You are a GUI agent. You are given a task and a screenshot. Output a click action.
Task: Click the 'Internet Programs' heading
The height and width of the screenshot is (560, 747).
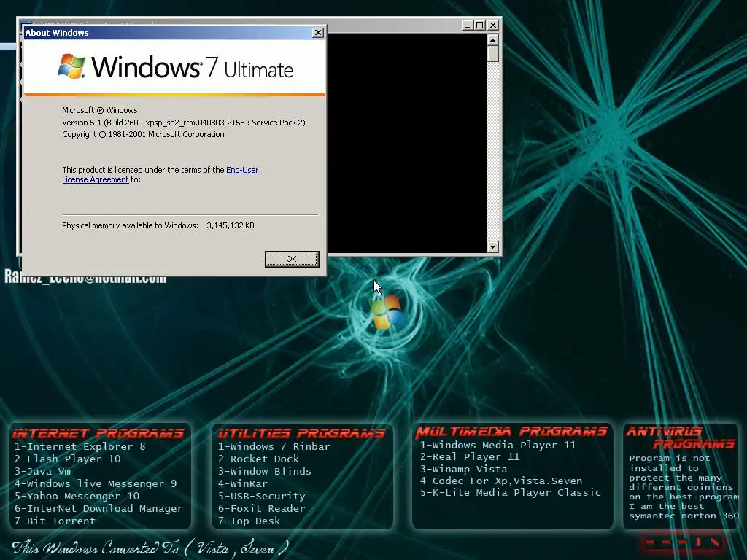point(98,433)
